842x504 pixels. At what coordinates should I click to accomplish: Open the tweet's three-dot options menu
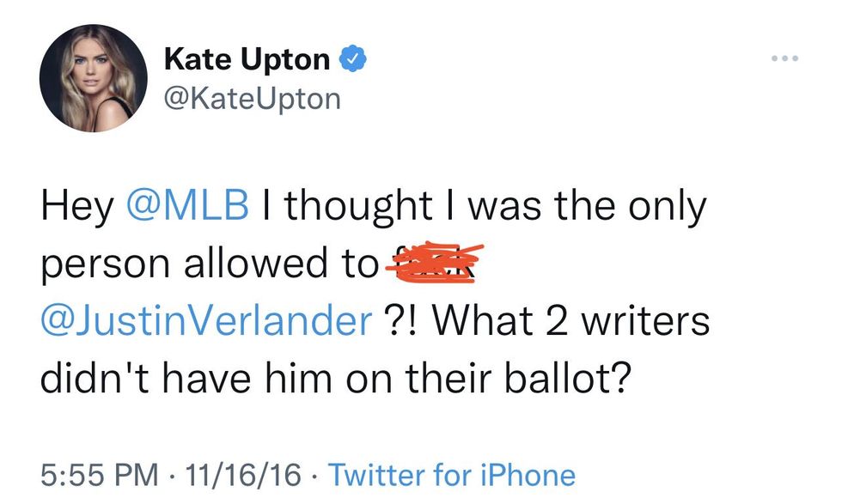784,58
